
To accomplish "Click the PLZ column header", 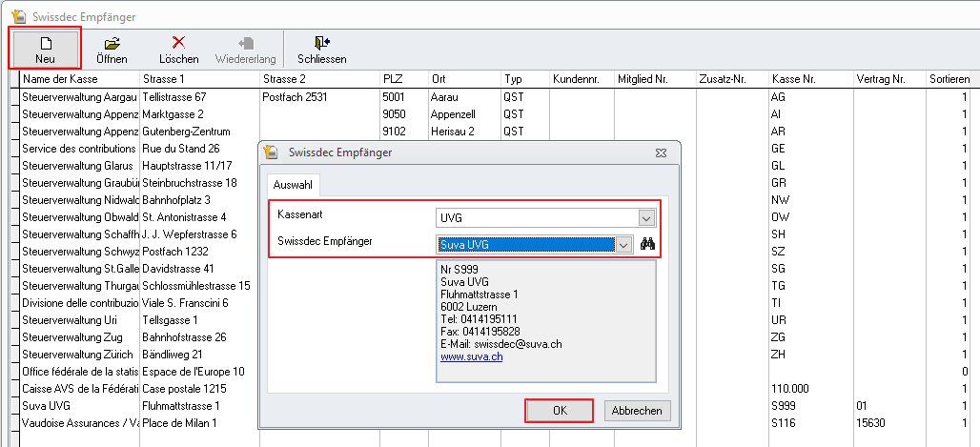I will pos(393,78).
